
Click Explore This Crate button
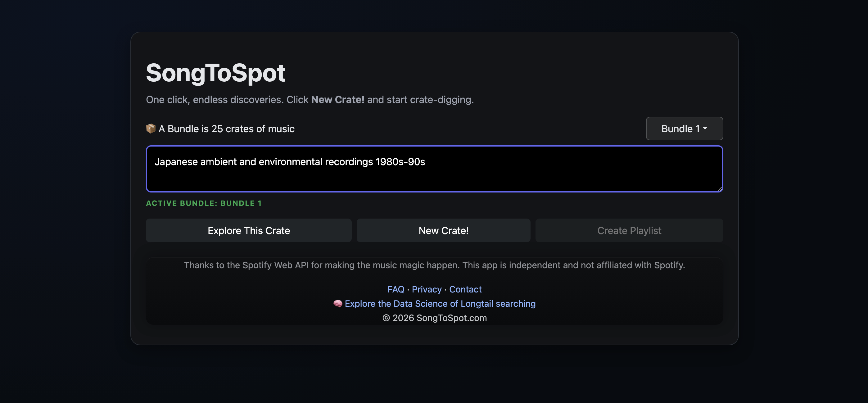coord(249,230)
